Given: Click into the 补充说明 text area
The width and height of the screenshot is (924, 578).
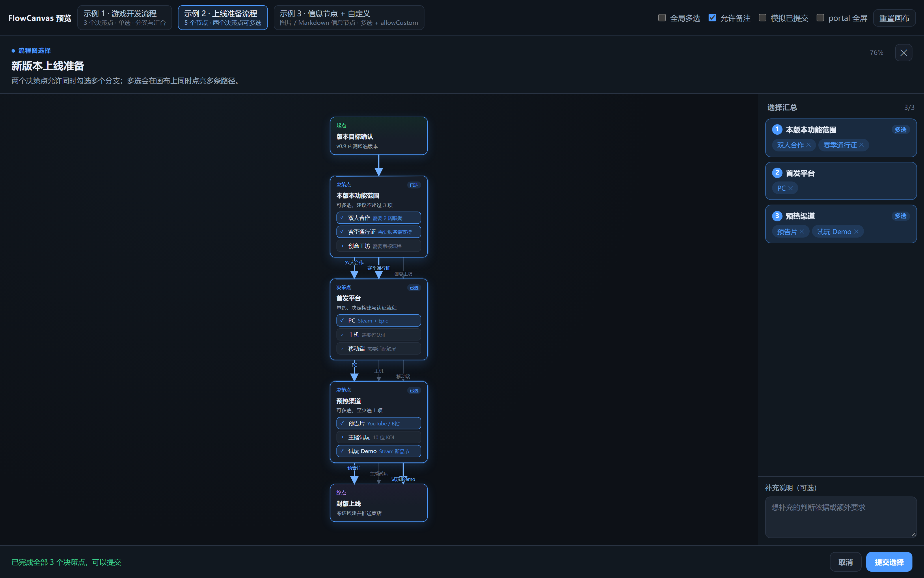Looking at the screenshot, I should 841,517.
